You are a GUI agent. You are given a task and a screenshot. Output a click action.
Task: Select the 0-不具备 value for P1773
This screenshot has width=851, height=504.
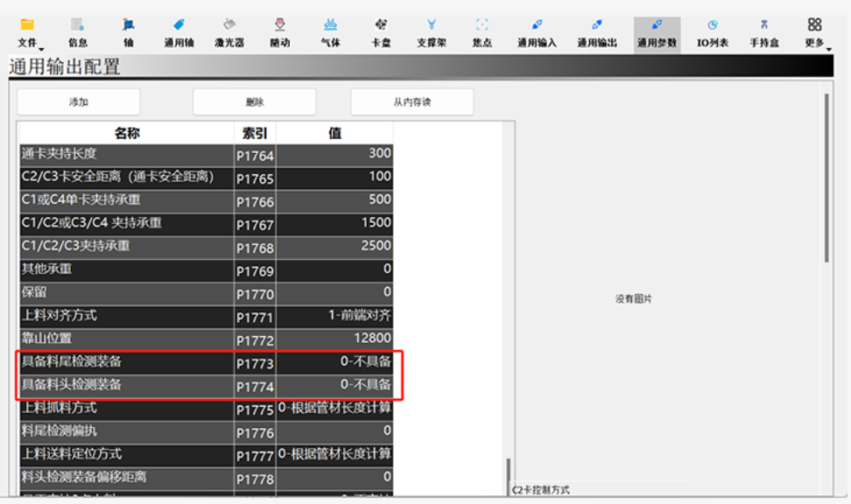(334, 362)
